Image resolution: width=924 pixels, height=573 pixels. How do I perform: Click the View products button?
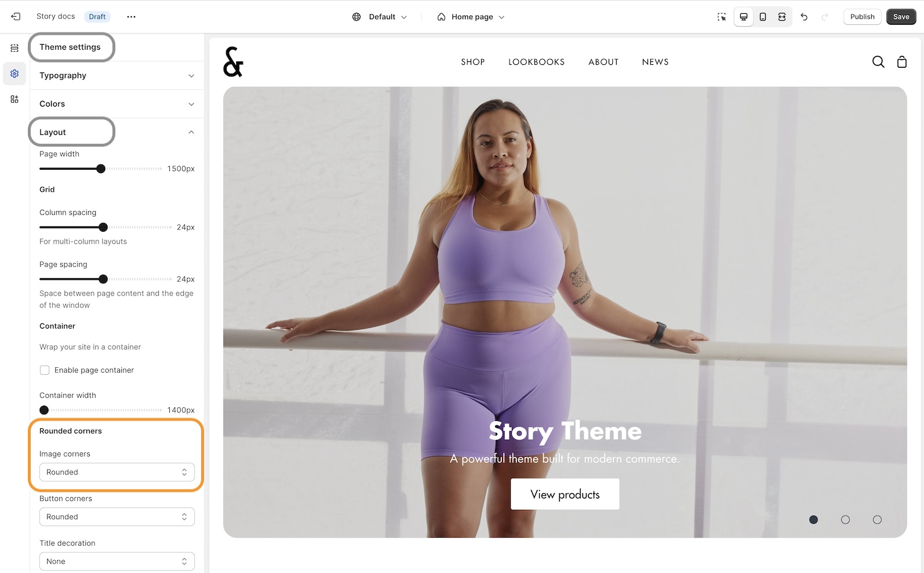(565, 494)
